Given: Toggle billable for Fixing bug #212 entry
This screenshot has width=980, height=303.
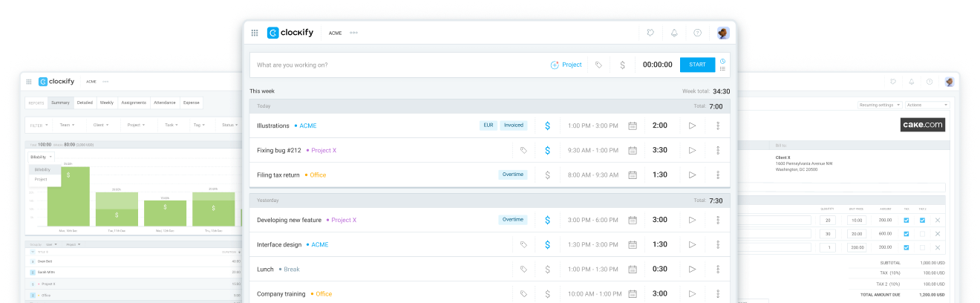Looking at the screenshot, I should [x=547, y=150].
